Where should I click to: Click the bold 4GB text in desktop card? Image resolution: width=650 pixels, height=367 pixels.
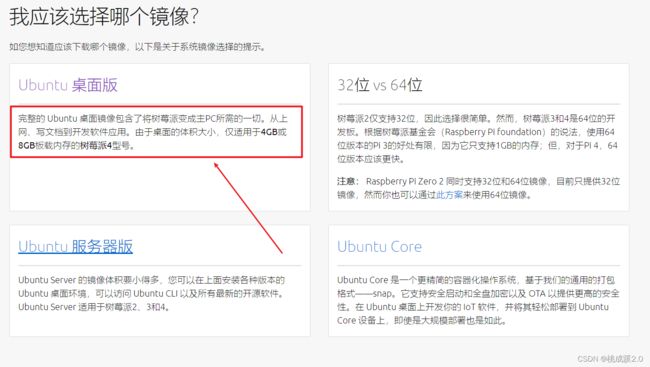(x=269, y=132)
